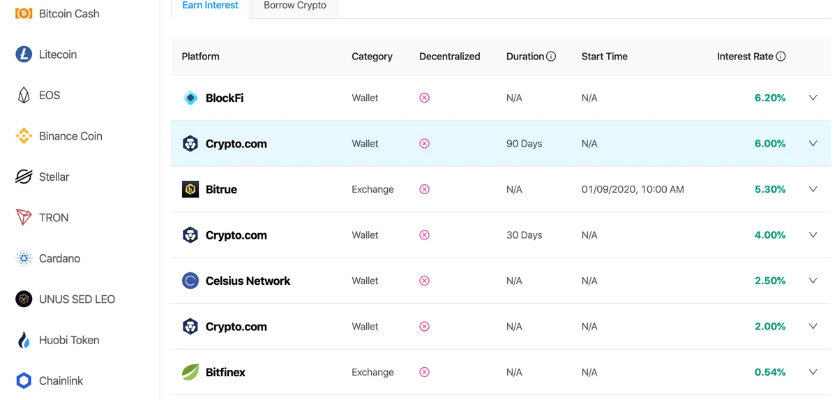
Task: Expand the BlockFi row chevron
Action: point(813,98)
